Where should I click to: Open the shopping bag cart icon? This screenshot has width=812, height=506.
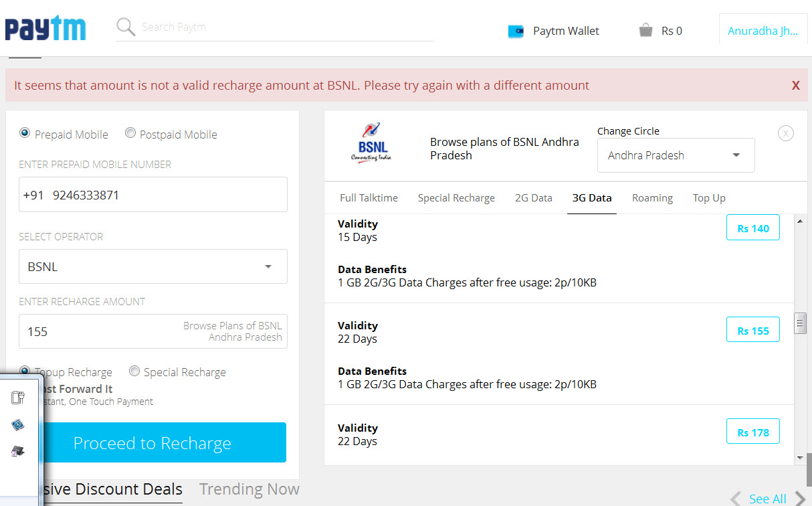tap(645, 30)
